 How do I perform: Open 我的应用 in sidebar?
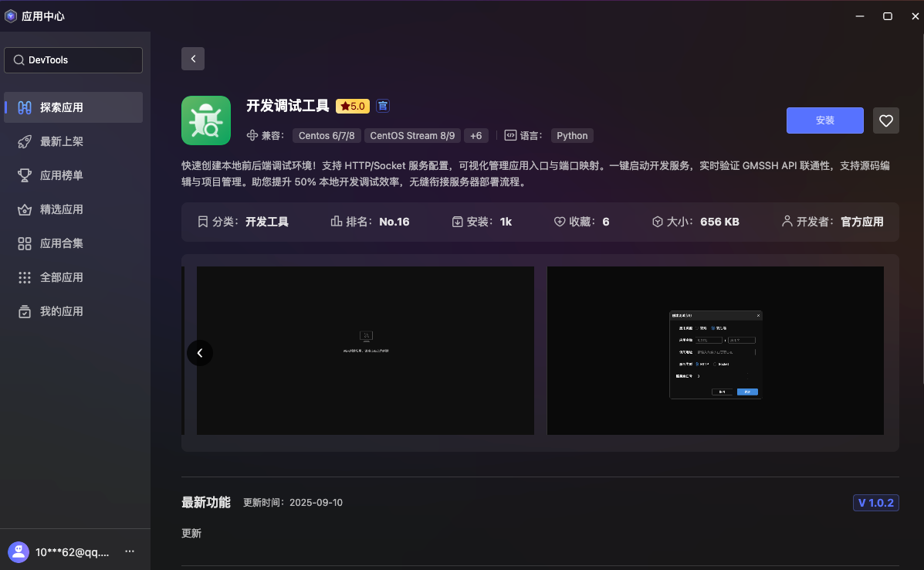(x=73, y=311)
